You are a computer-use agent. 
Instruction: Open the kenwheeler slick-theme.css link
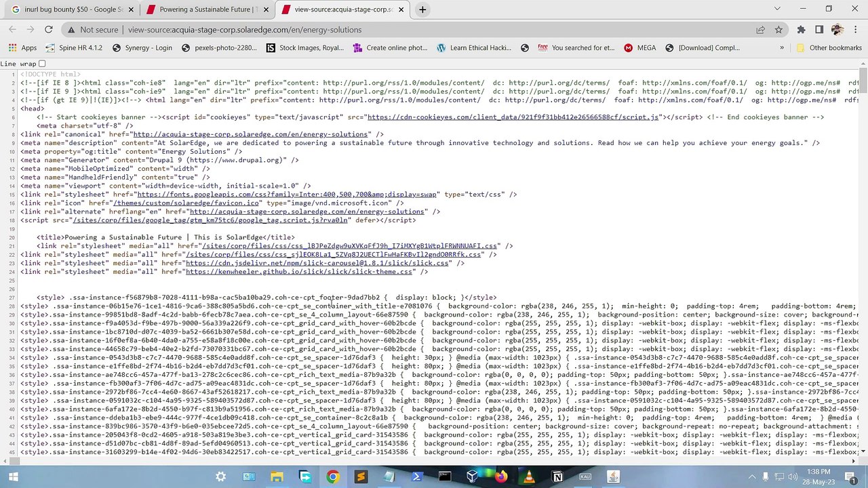pos(299,272)
